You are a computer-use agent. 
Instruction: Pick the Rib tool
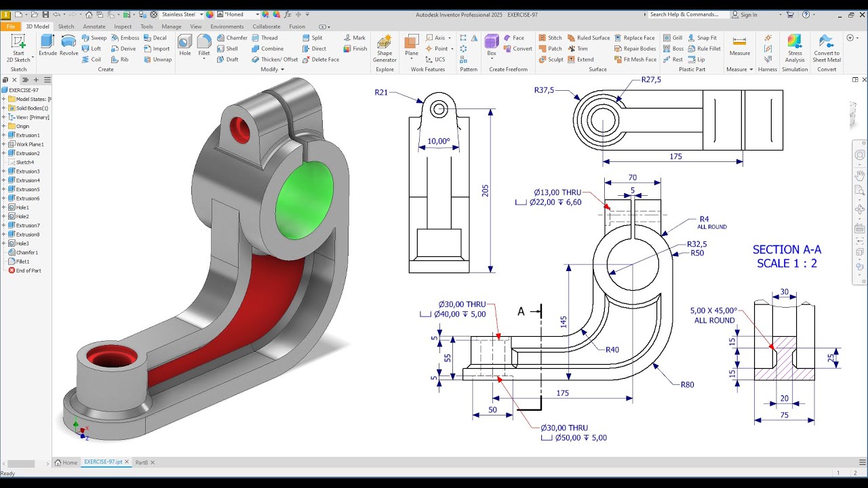pyautogui.click(x=120, y=60)
